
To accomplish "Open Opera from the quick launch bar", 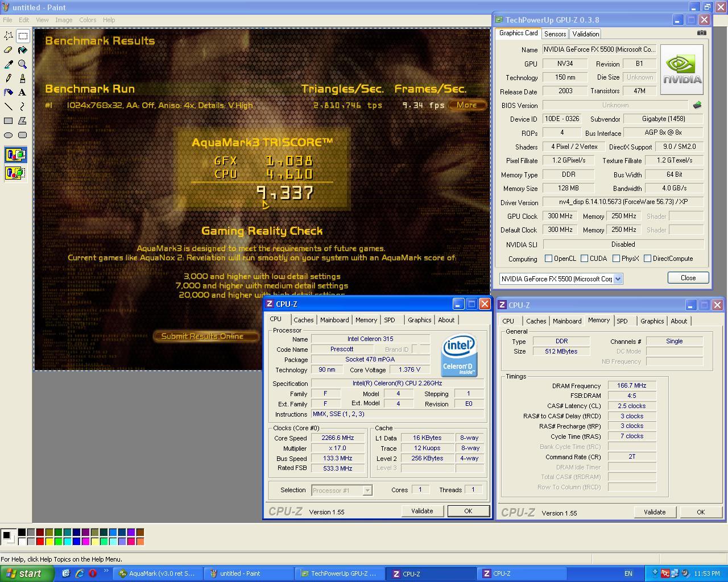I will (x=92, y=573).
